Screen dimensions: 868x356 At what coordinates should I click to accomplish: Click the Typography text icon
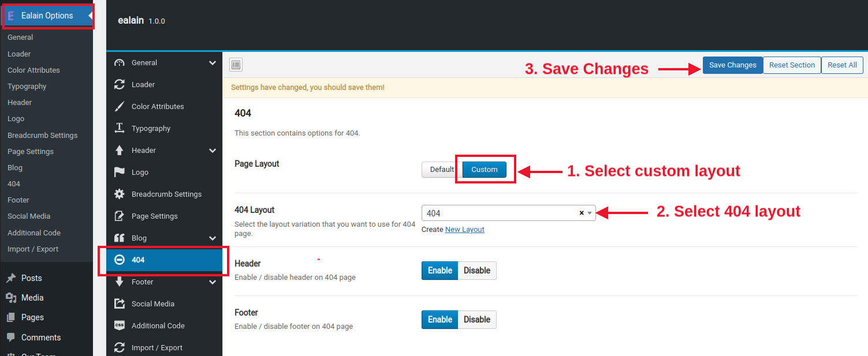pyautogui.click(x=120, y=128)
